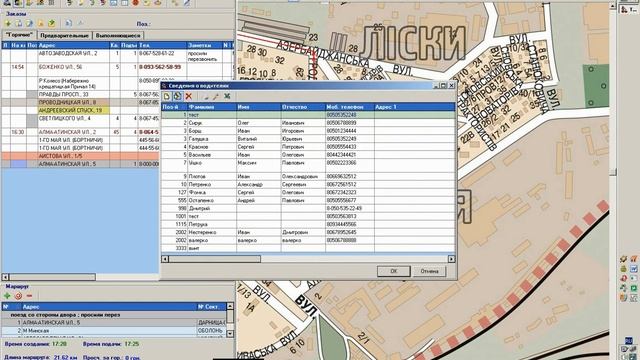Select the first driver row named тест
The width and height of the screenshot is (640, 360).
pos(308,115)
